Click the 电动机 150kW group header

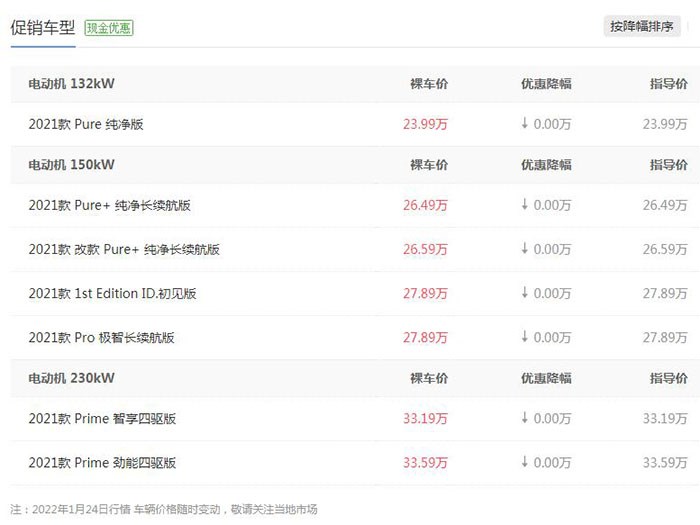click(x=71, y=165)
